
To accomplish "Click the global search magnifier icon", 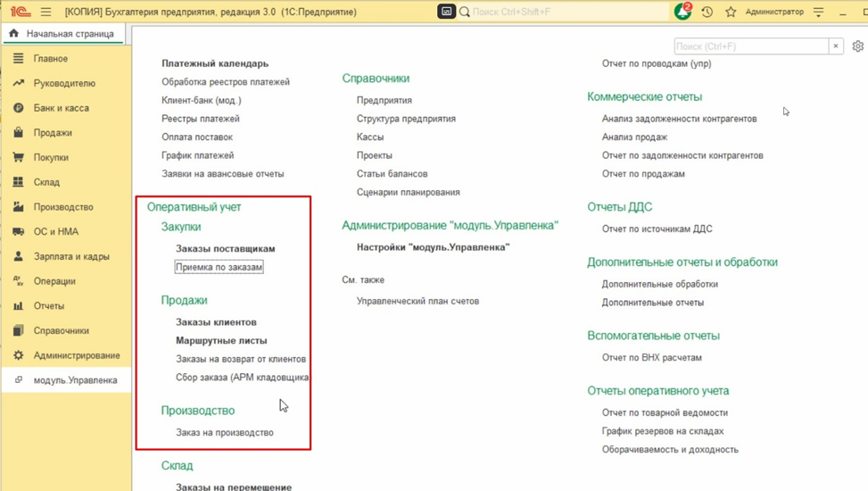I will (x=465, y=12).
